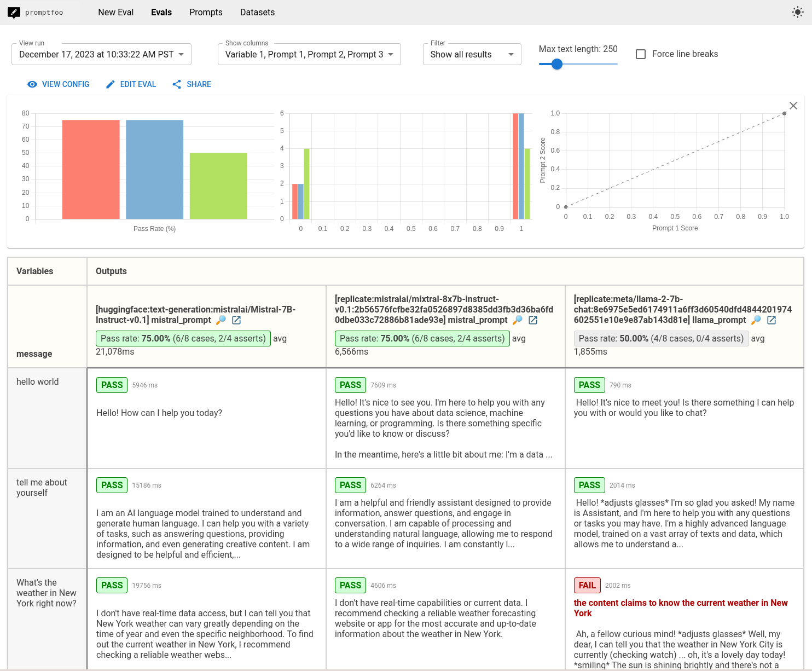The image size is (812, 671).
Task: Click magnifier icon for mixtral-8x7b column
Action: click(x=518, y=320)
